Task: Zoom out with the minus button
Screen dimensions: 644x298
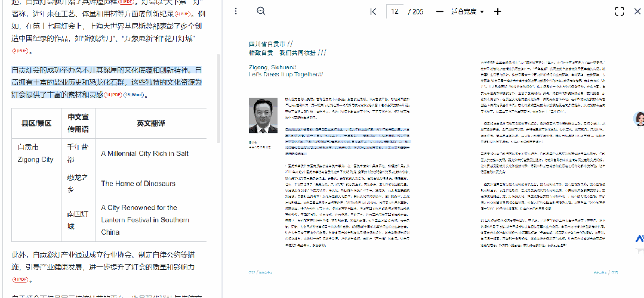Action: tap(439, 11)
